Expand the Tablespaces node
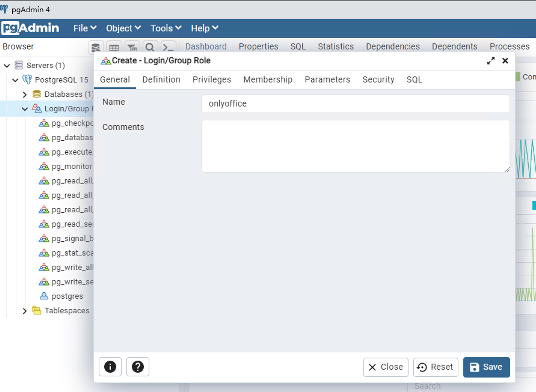The height and width of the screenshot is (392, 536). pos(25,311)
